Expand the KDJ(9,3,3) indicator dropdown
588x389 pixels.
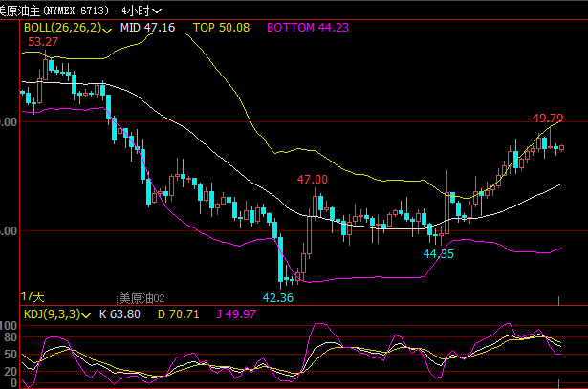tap(57, 314)
